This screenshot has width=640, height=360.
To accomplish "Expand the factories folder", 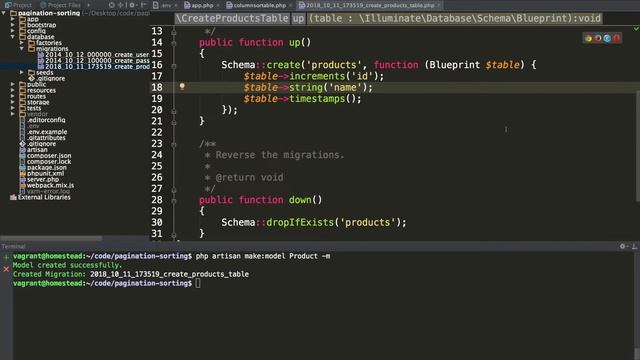I will (22, 43).
